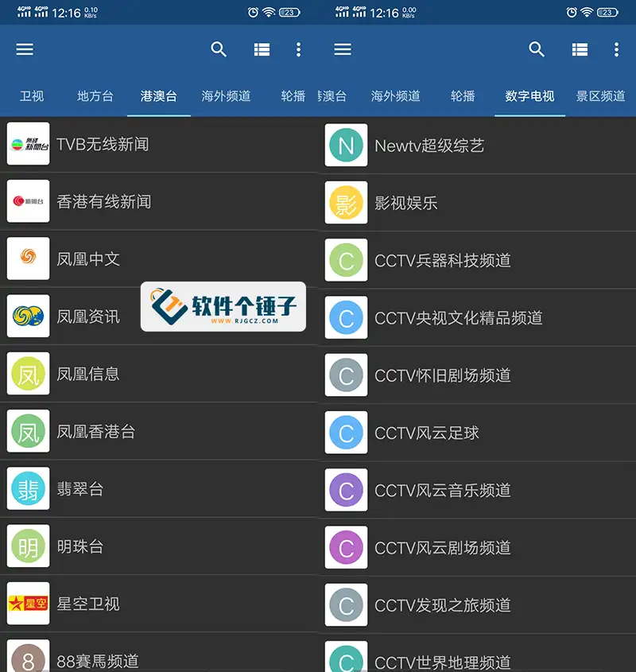Tap the Wi-Fi status icon above 数字电视 screen
The image size is (636, 672).
point(587,13)
